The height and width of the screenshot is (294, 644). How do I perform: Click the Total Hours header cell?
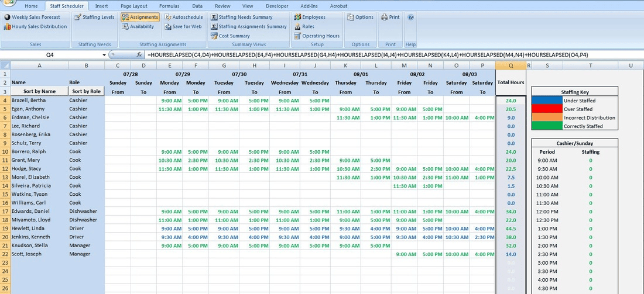pyautogui.click(x=511, y=82)
